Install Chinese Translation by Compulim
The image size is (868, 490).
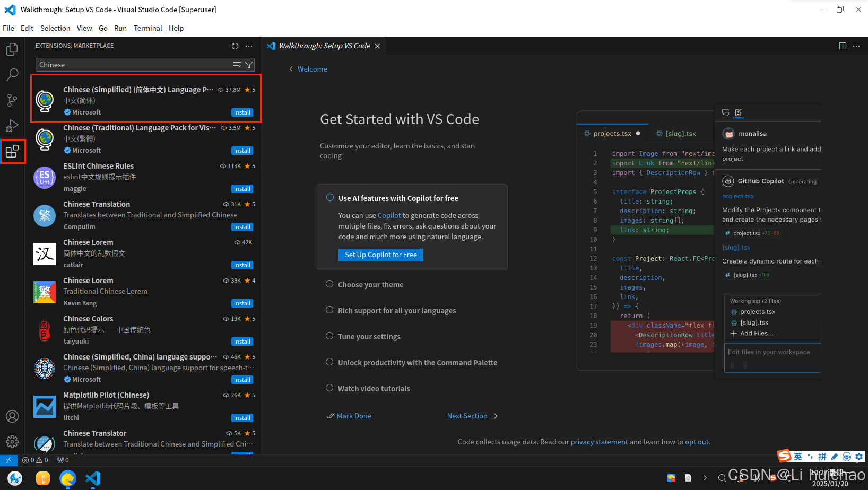[242, 227]
